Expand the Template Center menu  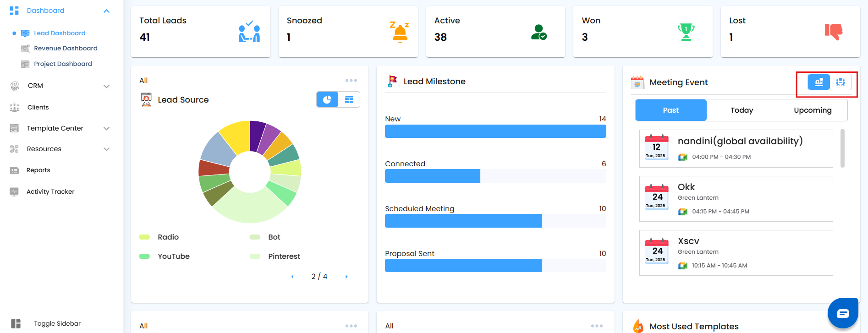coord(107,129)
